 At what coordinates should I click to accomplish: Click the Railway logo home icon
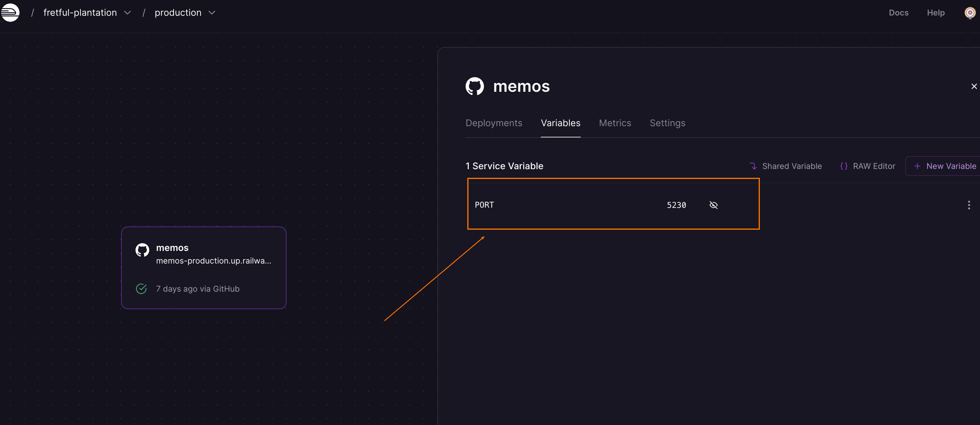[10, 13]
